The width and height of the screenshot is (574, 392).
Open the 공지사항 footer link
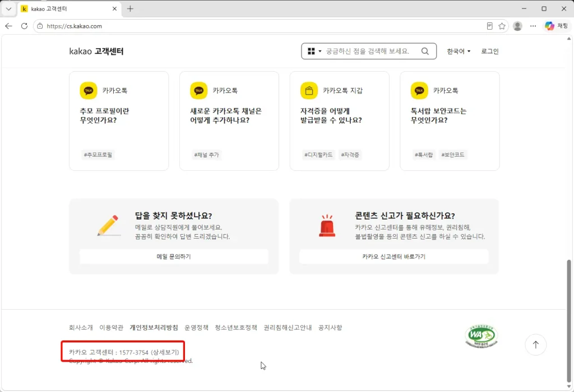click(330, 327)
